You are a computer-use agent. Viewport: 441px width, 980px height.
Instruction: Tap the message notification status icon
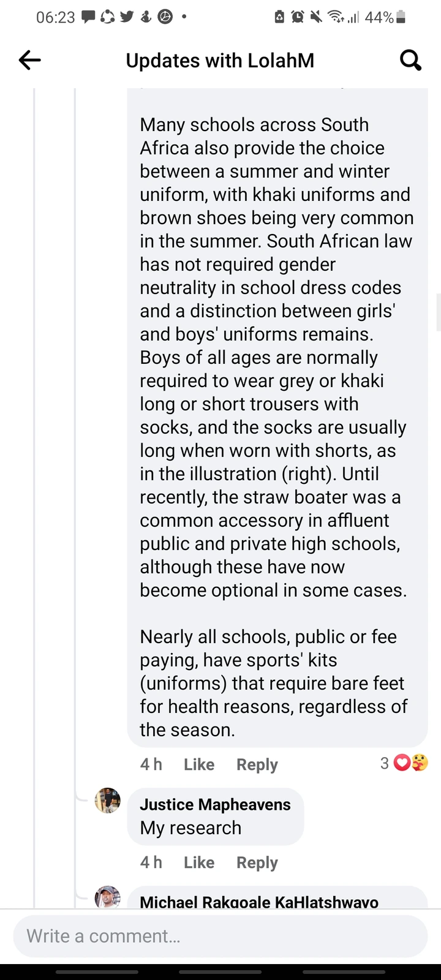(x=89, y=17)
